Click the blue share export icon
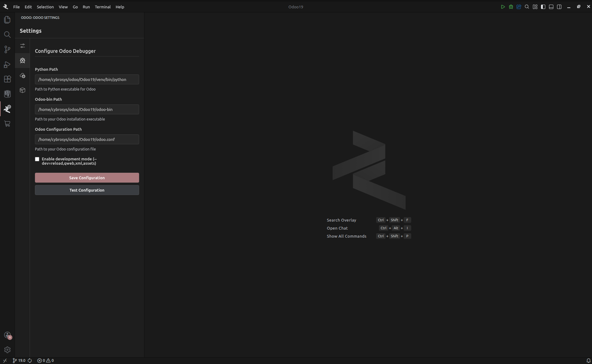The width and height of the screenshot is (592, 364). coord(519,7)
